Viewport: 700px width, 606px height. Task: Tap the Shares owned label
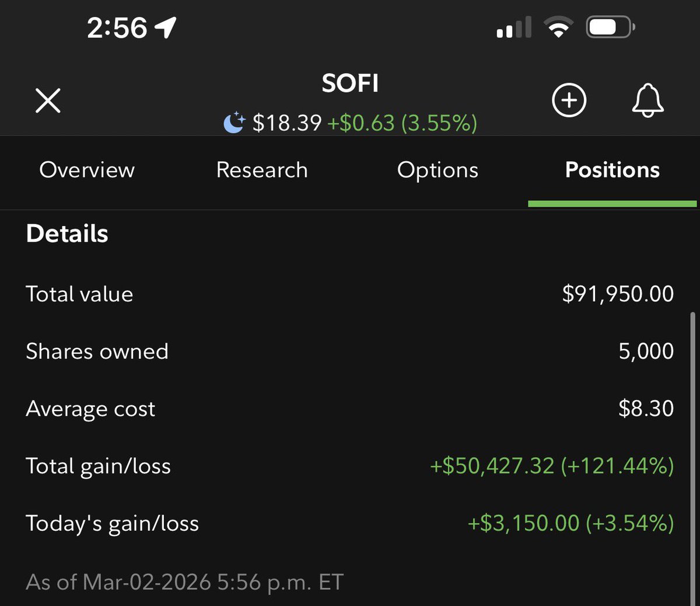point(97,351)
